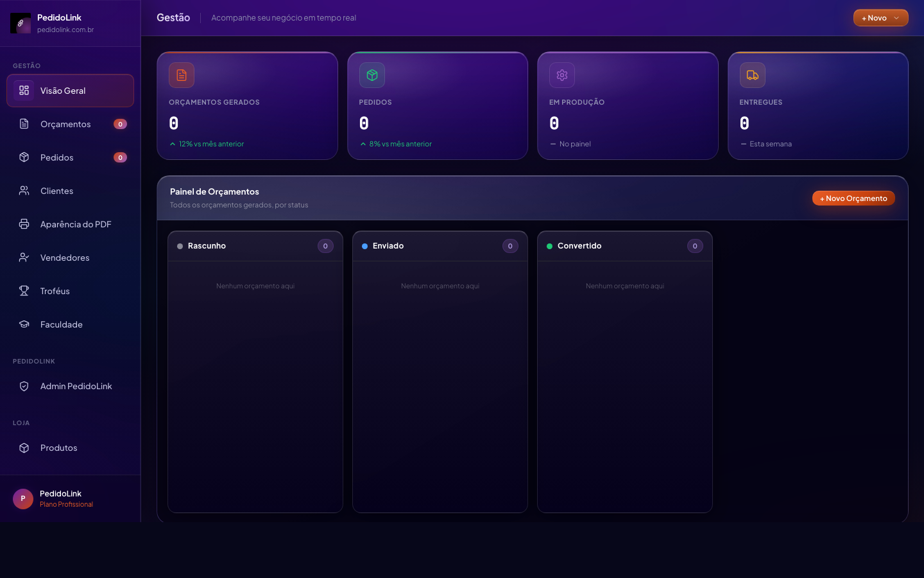
Task: Click the P avatar at sidebar bottom
Action: (23, 498)
